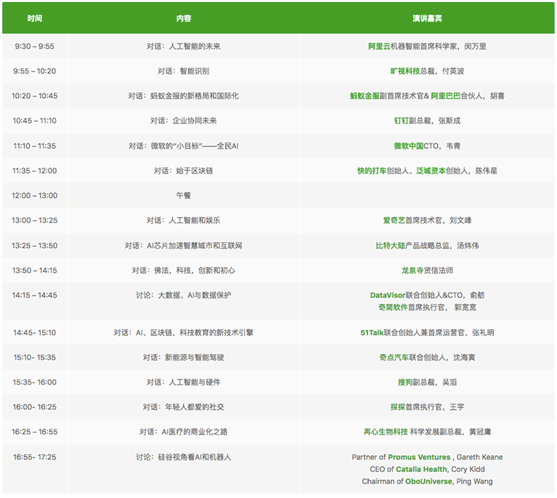Select the time 10:45 – 11:10

tap(34, 120)
